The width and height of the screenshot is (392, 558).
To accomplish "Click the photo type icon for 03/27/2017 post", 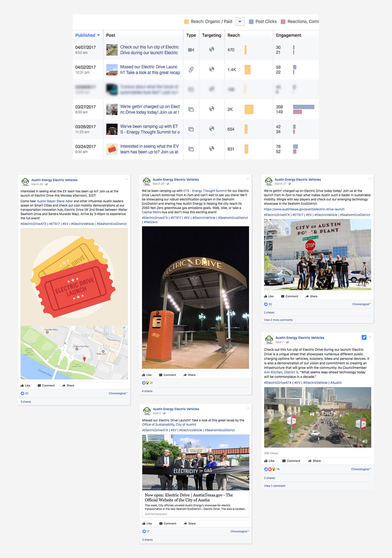I will [191, 109].
